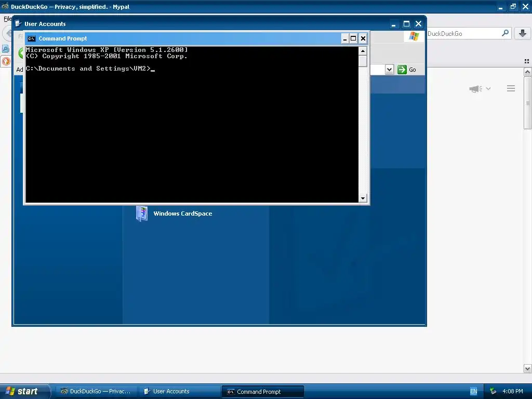Viewport: 532px width, 399px height.
Task: Open the Windows CardSpace link
Action: click(182, 214)
